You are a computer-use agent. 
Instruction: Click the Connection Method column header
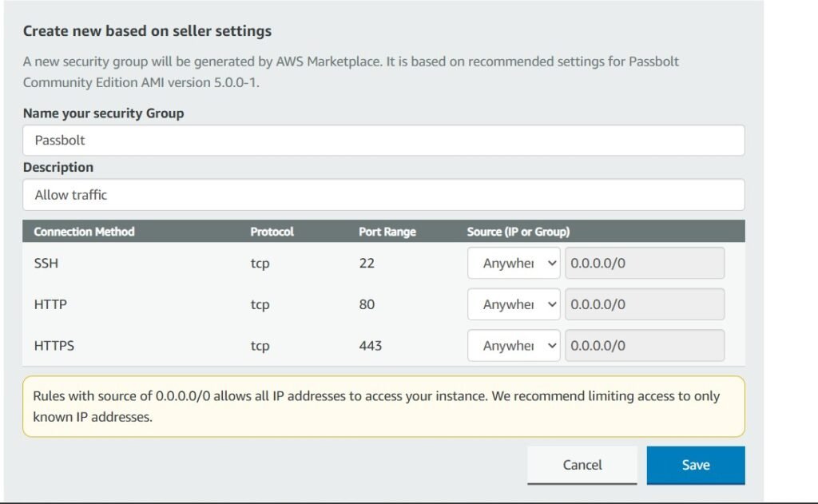coord(84,232)
